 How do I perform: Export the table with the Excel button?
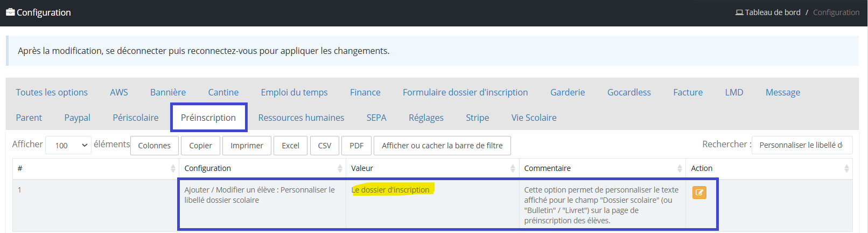pyautogui.click(x=291, y=145)
